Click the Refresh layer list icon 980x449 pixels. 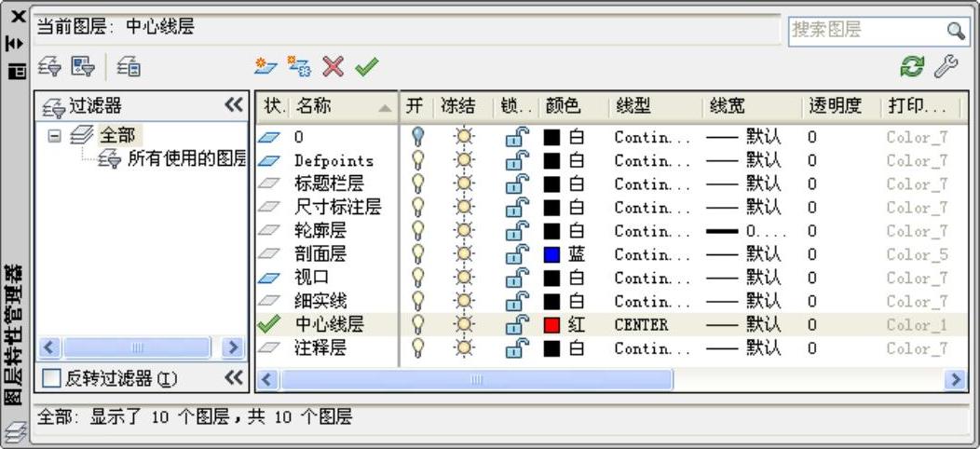tap(912, 66)
